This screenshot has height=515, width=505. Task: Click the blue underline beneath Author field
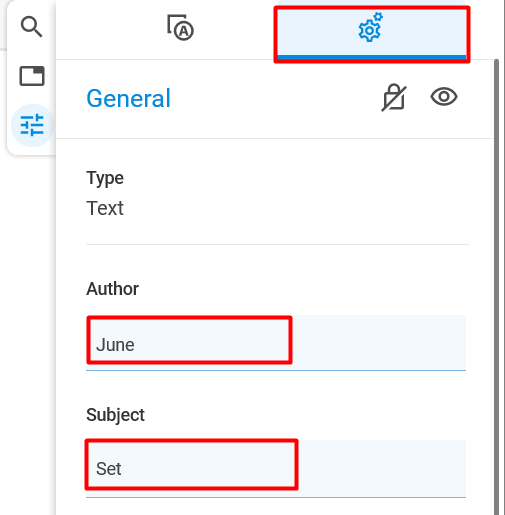pyautogui.click(x=276, y=370)
